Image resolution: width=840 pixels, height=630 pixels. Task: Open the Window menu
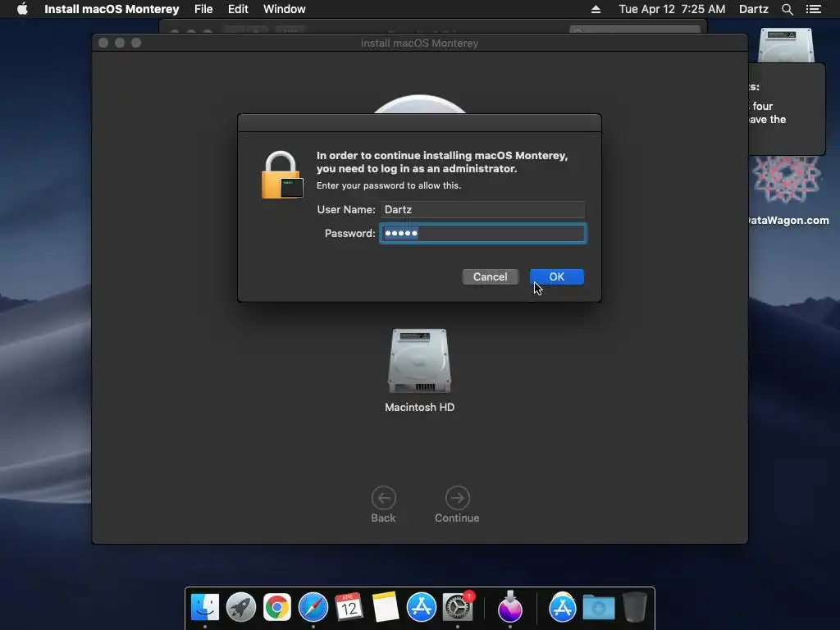[285, 9]
